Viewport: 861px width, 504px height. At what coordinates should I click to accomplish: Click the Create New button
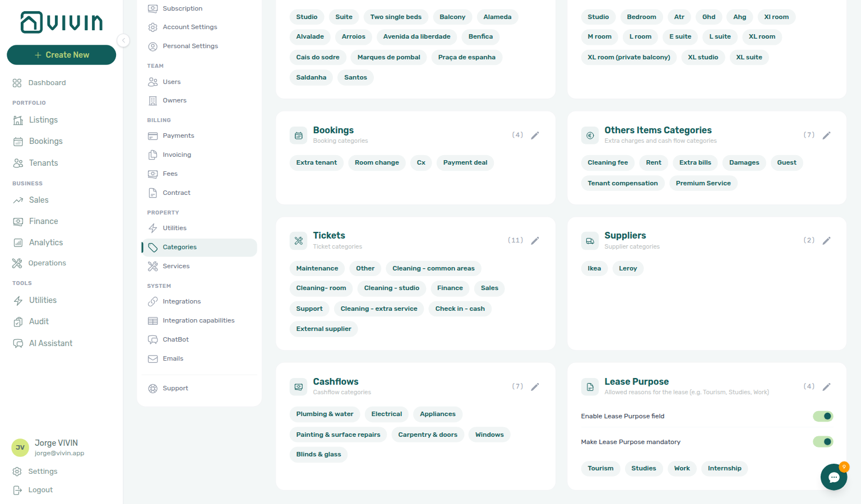click(61, 55)
